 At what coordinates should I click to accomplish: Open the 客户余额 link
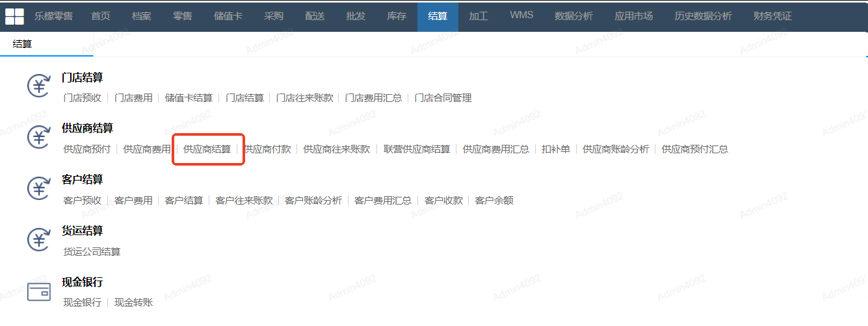(494, 201)
